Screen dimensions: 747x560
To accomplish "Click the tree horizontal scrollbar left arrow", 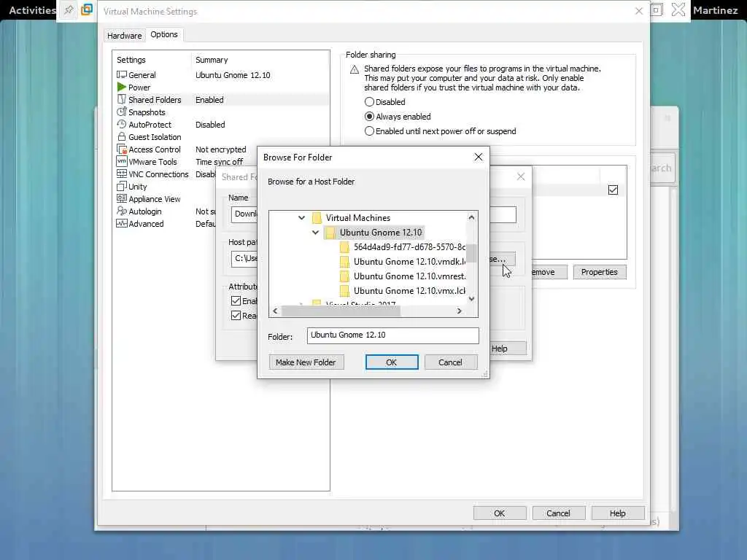I will (275, 311).
